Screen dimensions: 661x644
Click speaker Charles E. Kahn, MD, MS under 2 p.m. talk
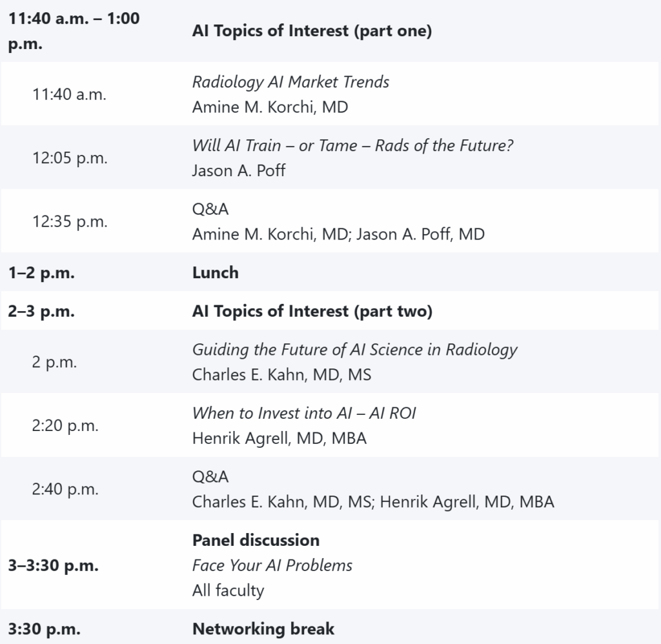(281, 374)
